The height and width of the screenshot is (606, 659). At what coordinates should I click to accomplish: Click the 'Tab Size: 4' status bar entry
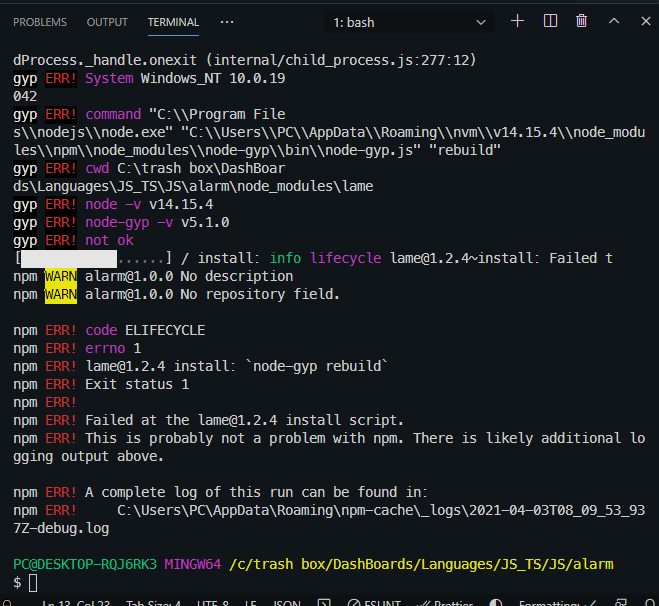tap(153, 603)
